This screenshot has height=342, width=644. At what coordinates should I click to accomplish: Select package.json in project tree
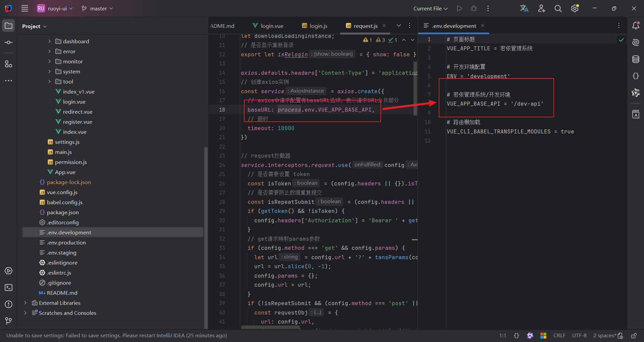click(63, 212)
